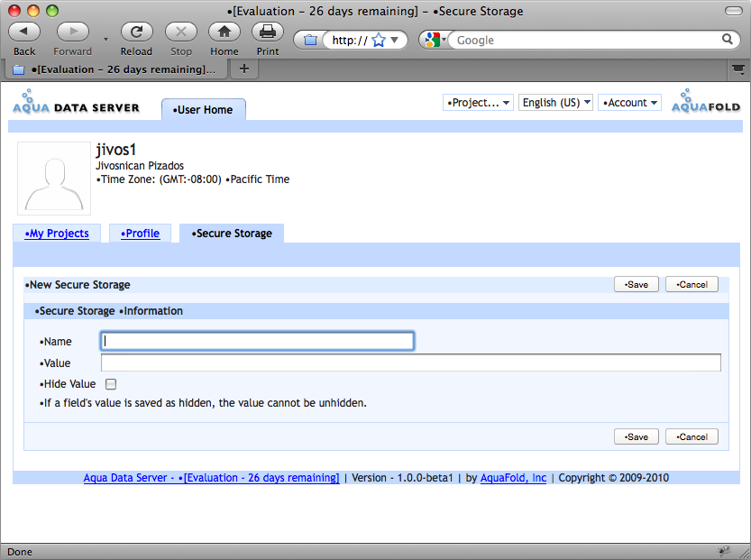The height and width of the screenshot is (560, 751).
Task: Open the Aqua Data Server Evaluation footer link
Action: point(211,478)
